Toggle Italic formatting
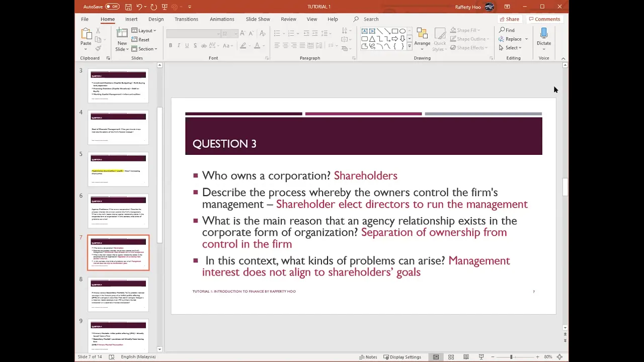Image resolution: width=644 pixels, height=362 pixels. click(x=179, y=46)
